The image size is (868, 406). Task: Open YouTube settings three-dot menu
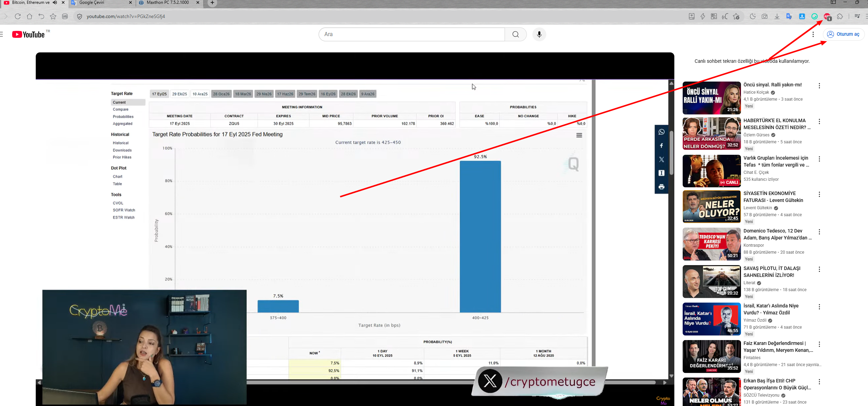pyautogui.click(x=813, y=34)
